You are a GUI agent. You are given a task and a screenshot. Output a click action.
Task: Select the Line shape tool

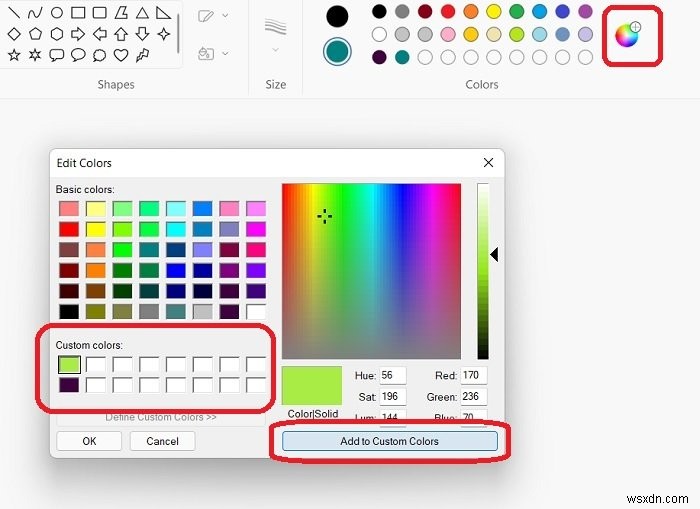(x=14, y=13)
